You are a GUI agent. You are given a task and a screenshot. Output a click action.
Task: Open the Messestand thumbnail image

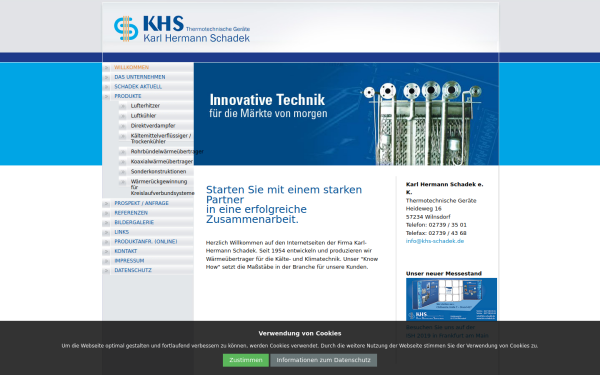[x=452, y=299]
